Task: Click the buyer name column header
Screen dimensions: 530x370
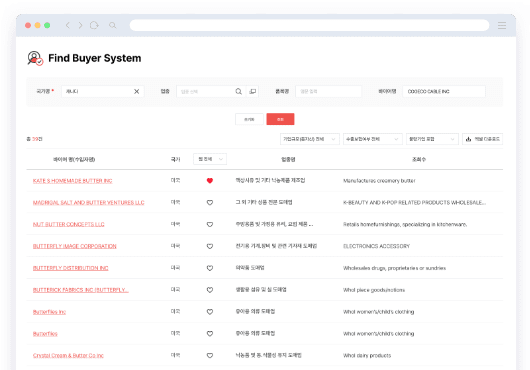Action: [x=74, y=159]
